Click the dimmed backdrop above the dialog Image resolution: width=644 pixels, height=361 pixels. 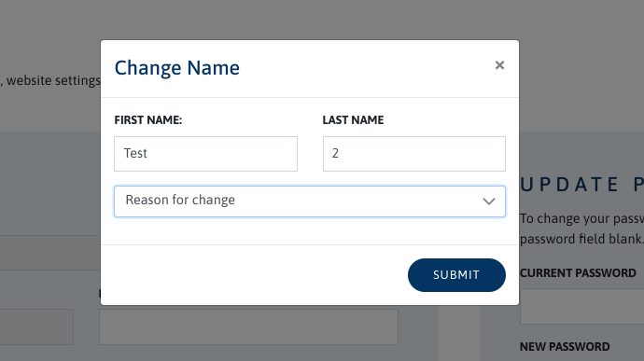click(x=310, y=20)
